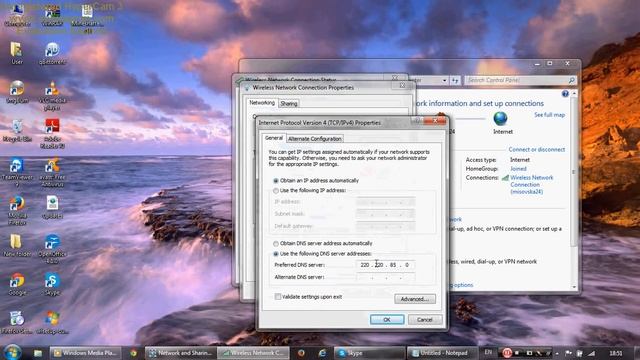Launch Skype from the desktop
This screenshot has width=640, height=360.
click(52, 284)
